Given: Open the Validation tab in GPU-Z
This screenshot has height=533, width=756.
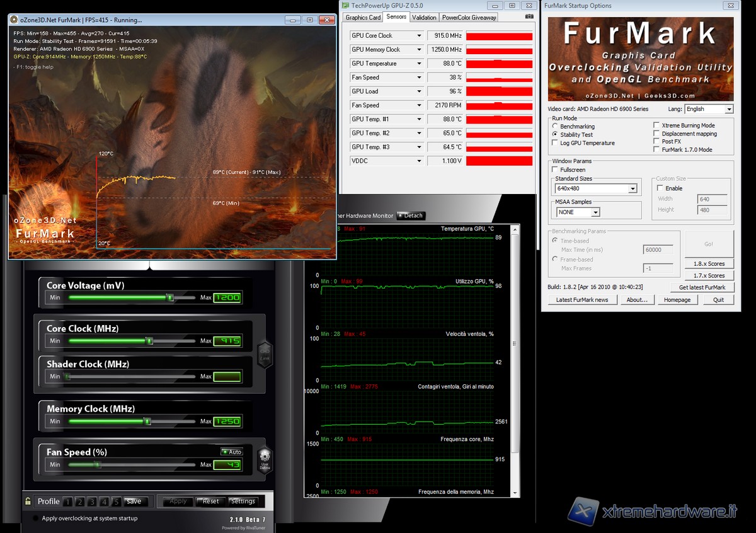Looking at the screenshot, I should pos(425,18).
